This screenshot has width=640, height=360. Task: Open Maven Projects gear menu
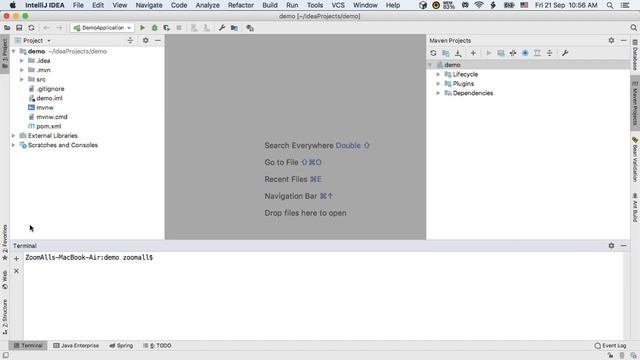point(611,40)
